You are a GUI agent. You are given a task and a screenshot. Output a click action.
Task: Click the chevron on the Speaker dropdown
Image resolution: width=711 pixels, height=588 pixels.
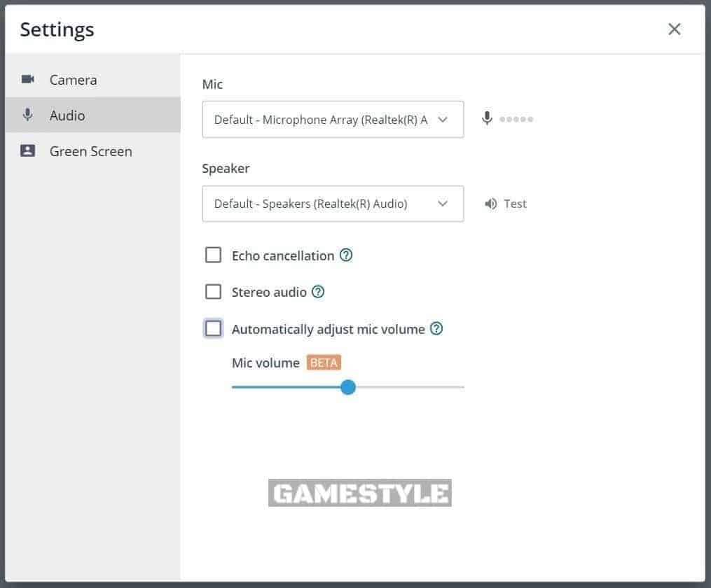[x=443, y=204]
